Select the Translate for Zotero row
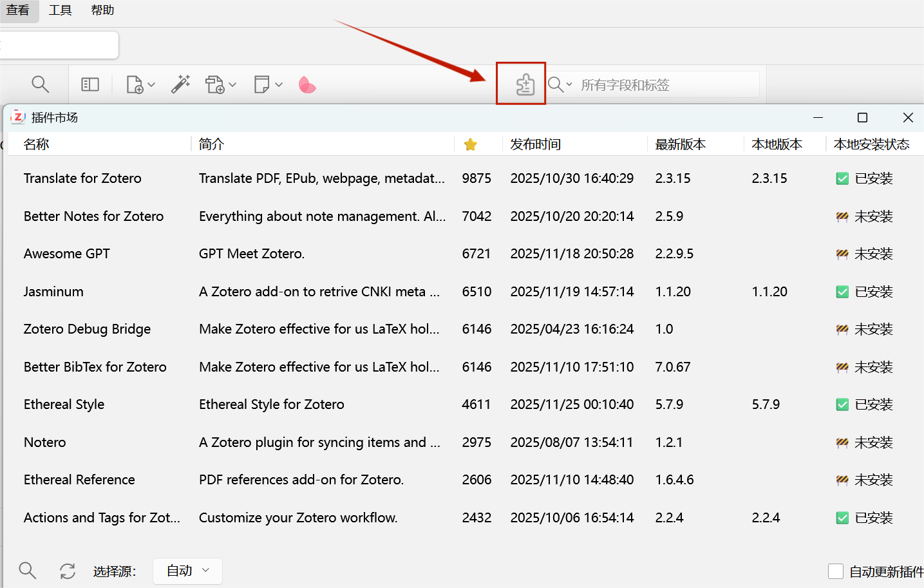 [x=464, y=178]
